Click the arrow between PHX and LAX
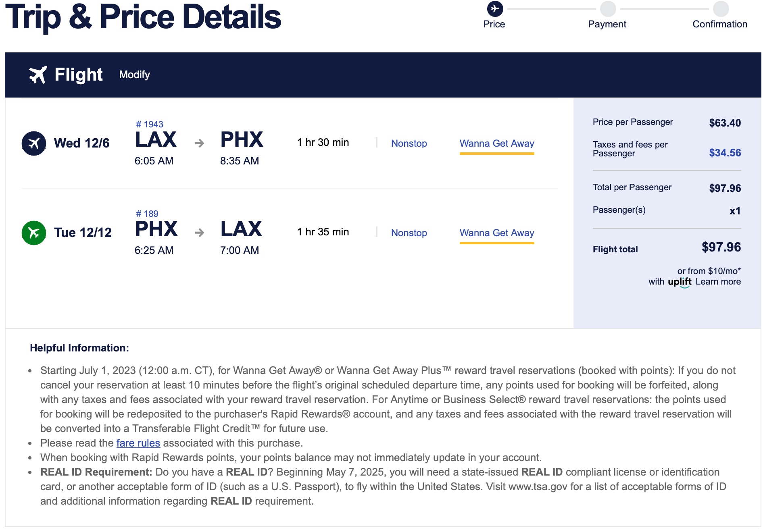This screenshot has height=532, width=763. tap(199, 233)
